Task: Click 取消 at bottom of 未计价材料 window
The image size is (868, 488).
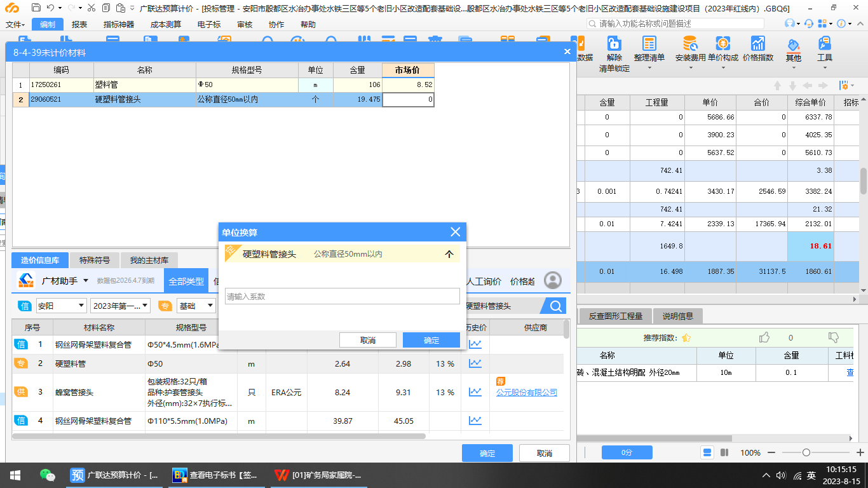Action: tap(545, 453)
